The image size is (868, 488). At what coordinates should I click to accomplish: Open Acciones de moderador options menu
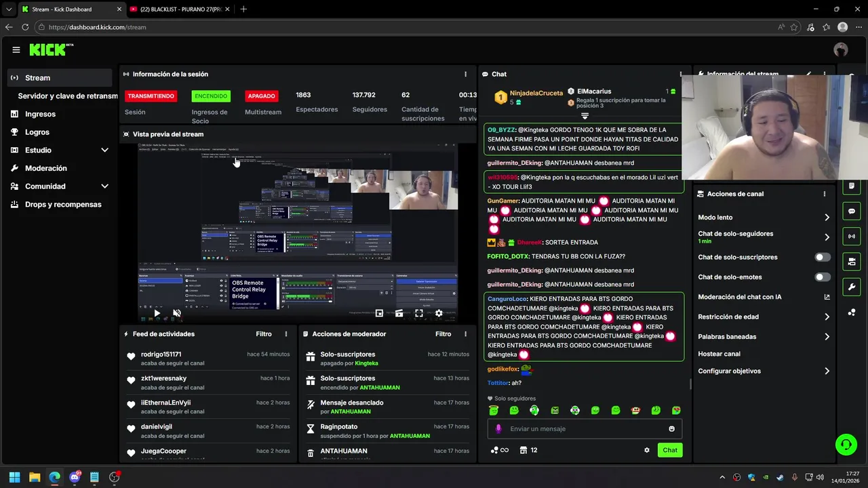(x=465, y=334)
